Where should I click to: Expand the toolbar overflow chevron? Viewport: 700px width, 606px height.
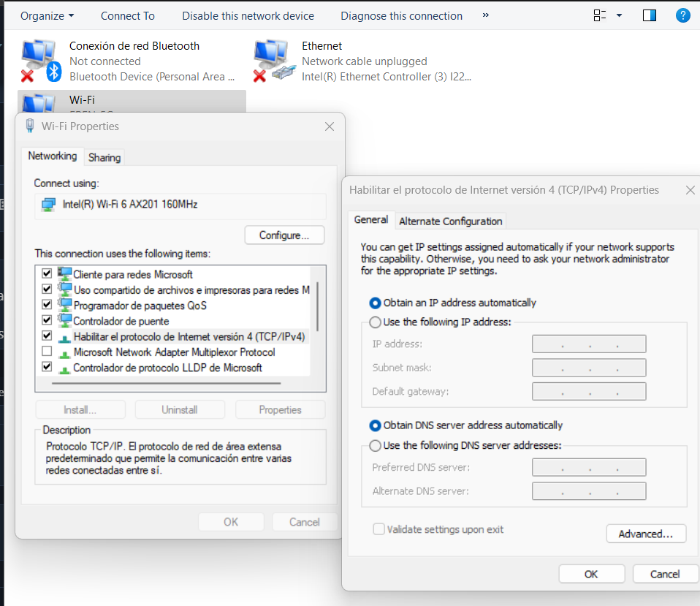click(x=486, y=15)
